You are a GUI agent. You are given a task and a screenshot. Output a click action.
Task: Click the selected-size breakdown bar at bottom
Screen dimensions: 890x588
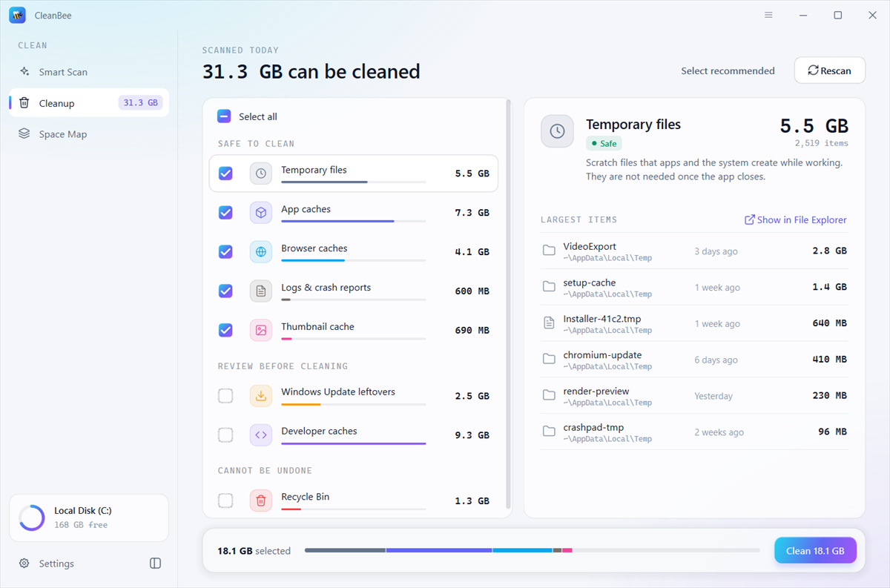click(x=532, y=551)
